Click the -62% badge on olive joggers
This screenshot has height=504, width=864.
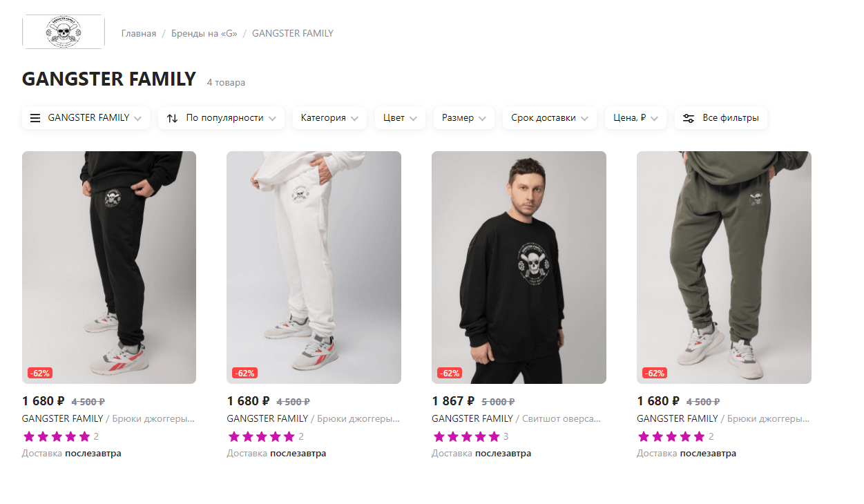(654, 374)
